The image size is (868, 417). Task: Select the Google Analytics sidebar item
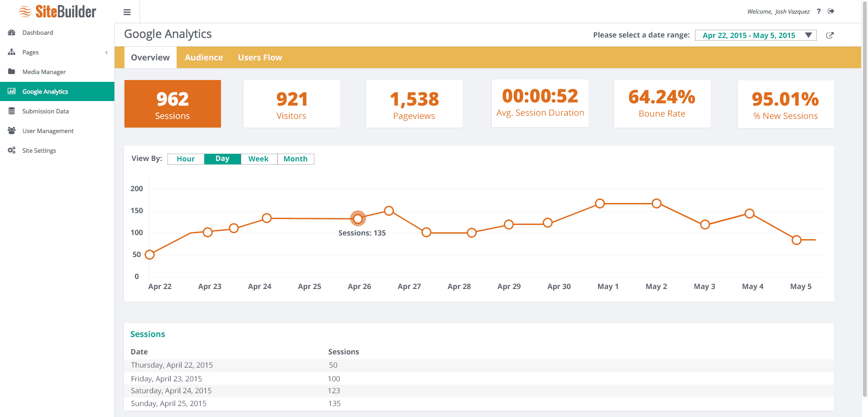click(57, 91)
